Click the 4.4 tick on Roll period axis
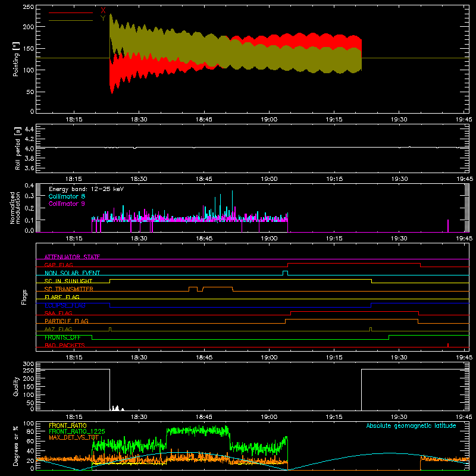Viewport: 476px width, 476px height. coord(29,129)
